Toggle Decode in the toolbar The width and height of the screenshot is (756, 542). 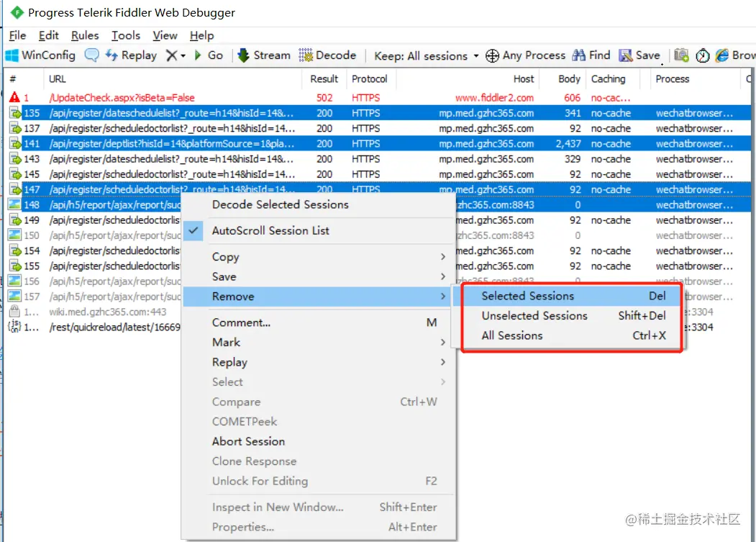tap(327, 55)
